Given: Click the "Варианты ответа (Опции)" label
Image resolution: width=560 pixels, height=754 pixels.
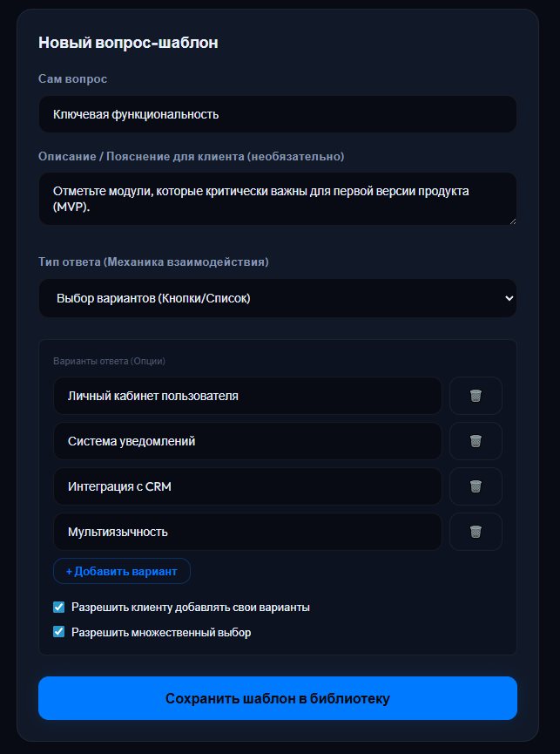Looking at the screenshot, I should tap(109, 361).
